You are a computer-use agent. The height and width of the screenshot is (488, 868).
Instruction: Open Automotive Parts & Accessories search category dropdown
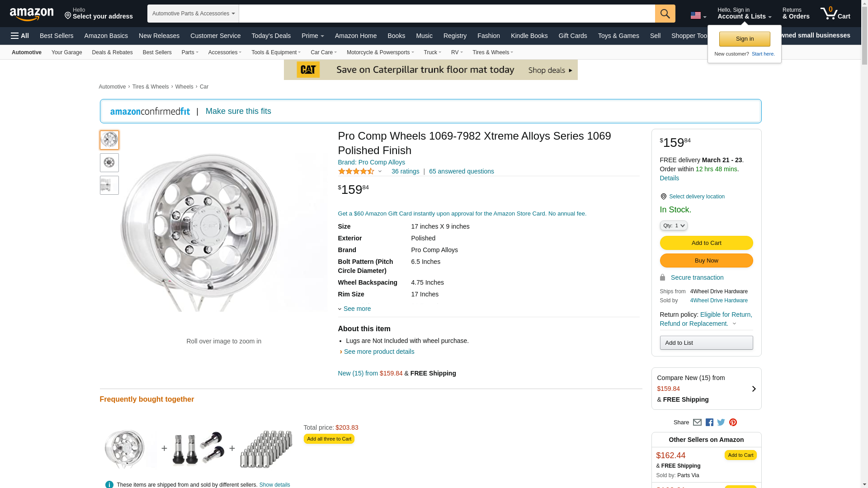[x=193, y=14]
